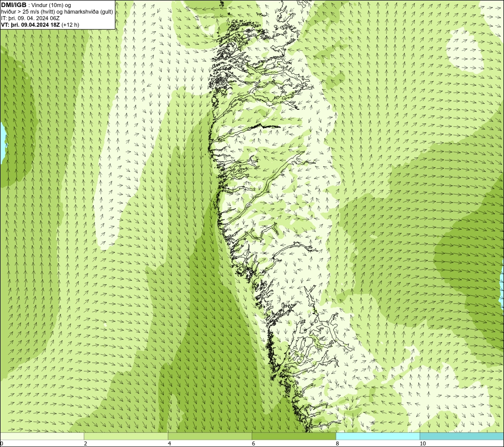This screenshot has width=504, height=447.
Task: Click the '4' color scale label
Action: 169,443
